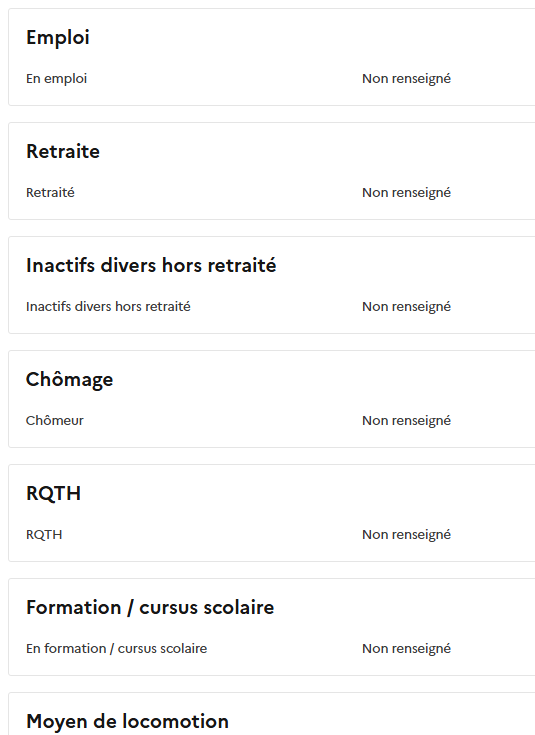
Task: Select the small RQTH field label
Action: 44,535
